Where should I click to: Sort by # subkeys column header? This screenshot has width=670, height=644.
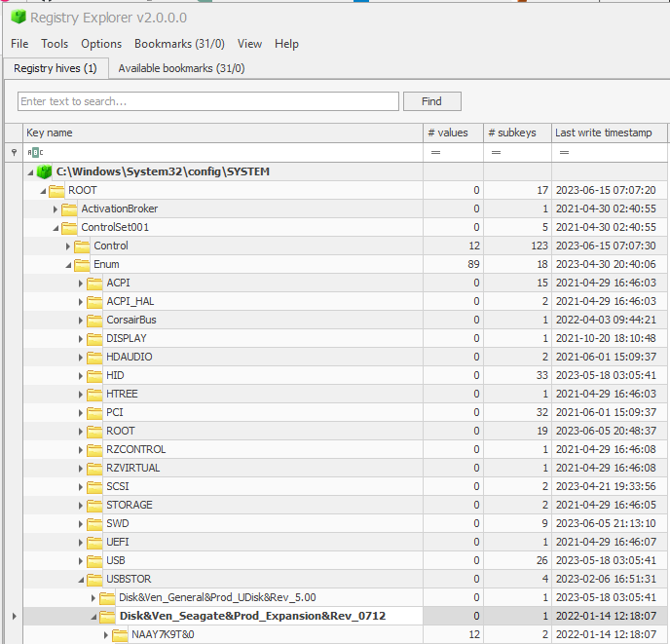517,133
